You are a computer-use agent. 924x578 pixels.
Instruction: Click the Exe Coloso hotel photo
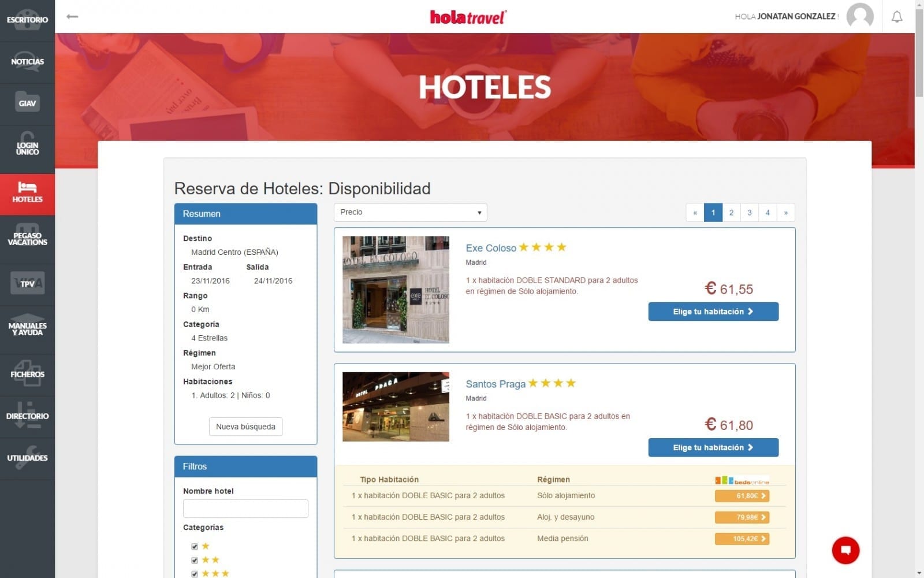coord(396,290)
